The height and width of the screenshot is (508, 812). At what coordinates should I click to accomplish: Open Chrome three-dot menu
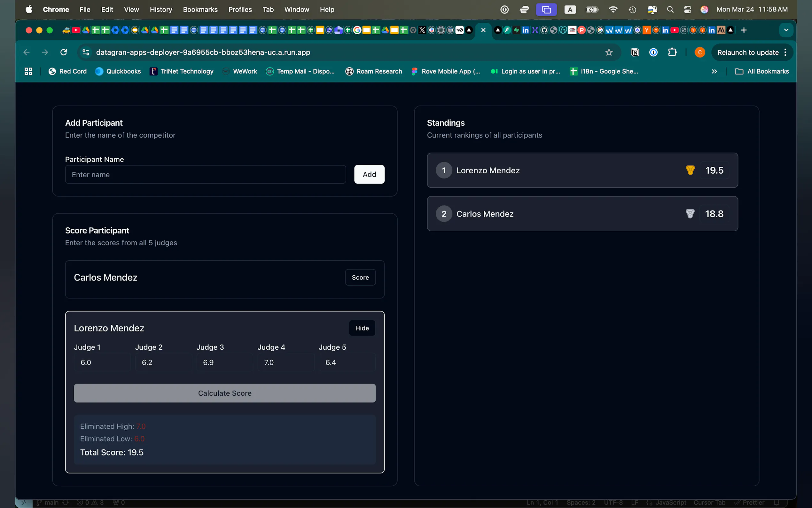[785, 52]
